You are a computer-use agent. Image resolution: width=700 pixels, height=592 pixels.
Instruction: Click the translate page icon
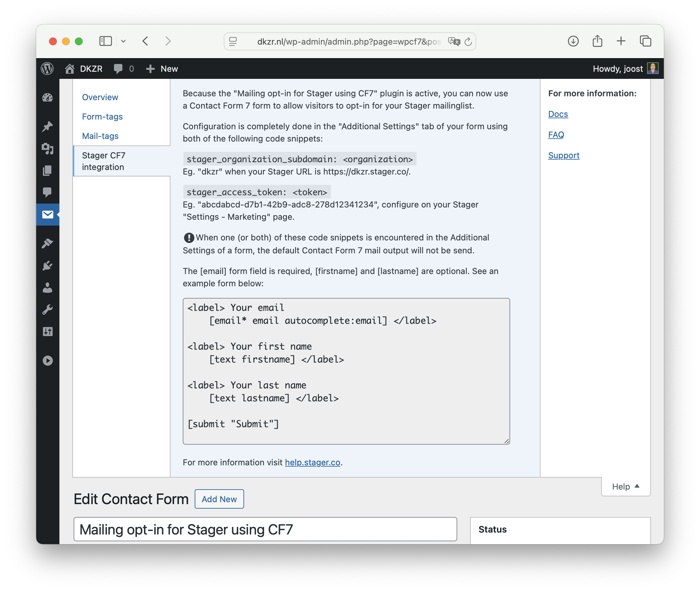click(x=454, y=41)
